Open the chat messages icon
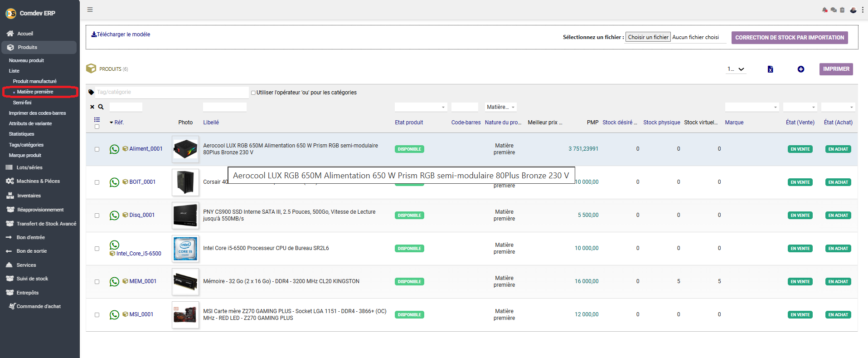868x358 pixels. point(834,10)
